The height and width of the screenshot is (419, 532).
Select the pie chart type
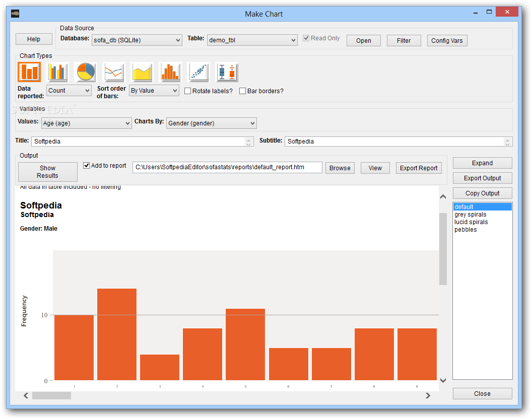click(x=86, y=72)
